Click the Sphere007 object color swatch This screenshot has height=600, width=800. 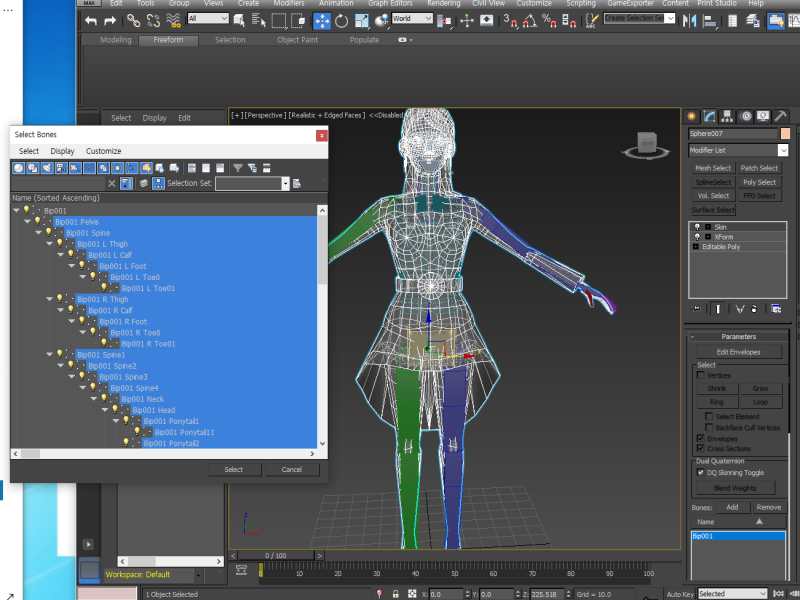785,133
